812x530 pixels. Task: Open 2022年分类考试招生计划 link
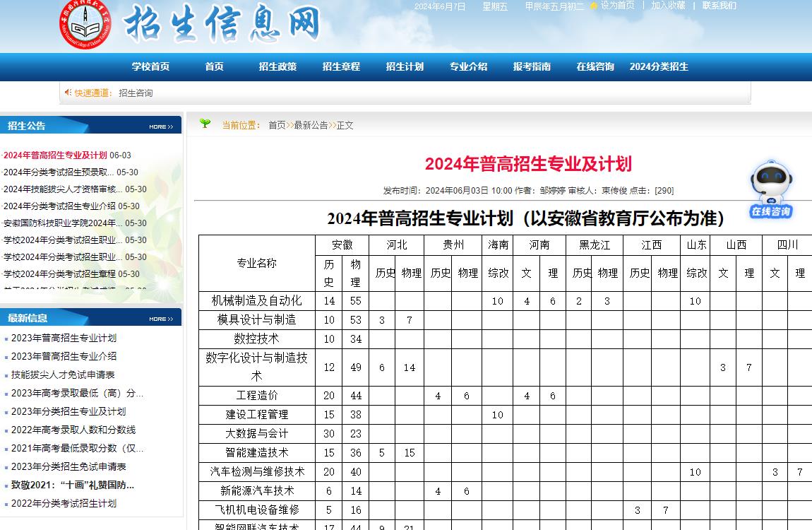64,503
